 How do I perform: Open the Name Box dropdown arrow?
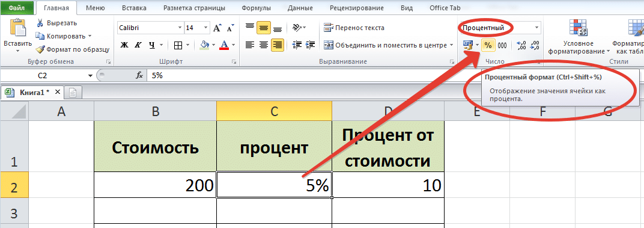tap(90, 76)
